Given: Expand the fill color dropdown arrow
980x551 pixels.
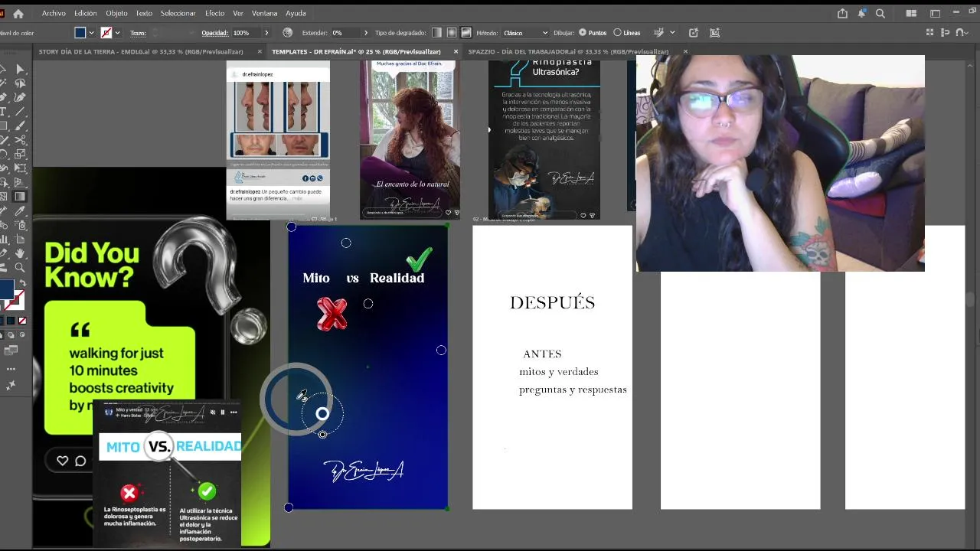Looking at the screenshot, I should click(x=91, y=33).
